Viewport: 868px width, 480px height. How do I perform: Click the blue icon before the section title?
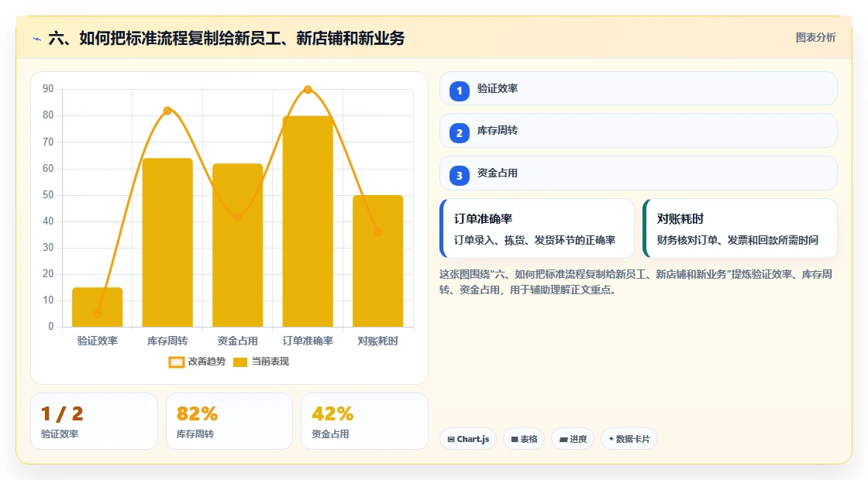click(x=37, y=39)
